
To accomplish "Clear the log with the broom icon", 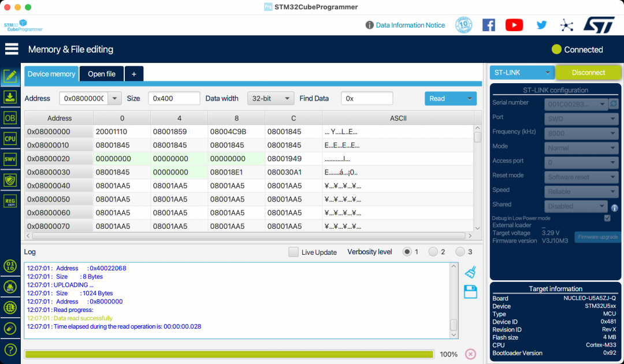I will pos(470,272).
